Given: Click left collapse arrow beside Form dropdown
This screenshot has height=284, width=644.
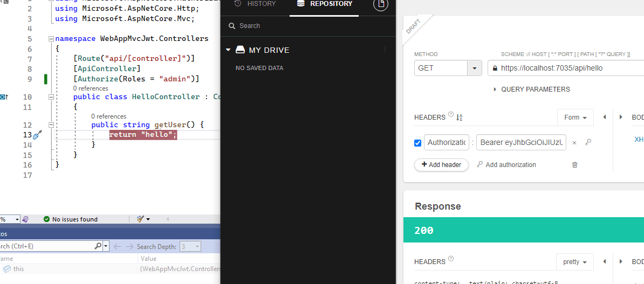Looking at the screenshot, I should tap(605, 117).
